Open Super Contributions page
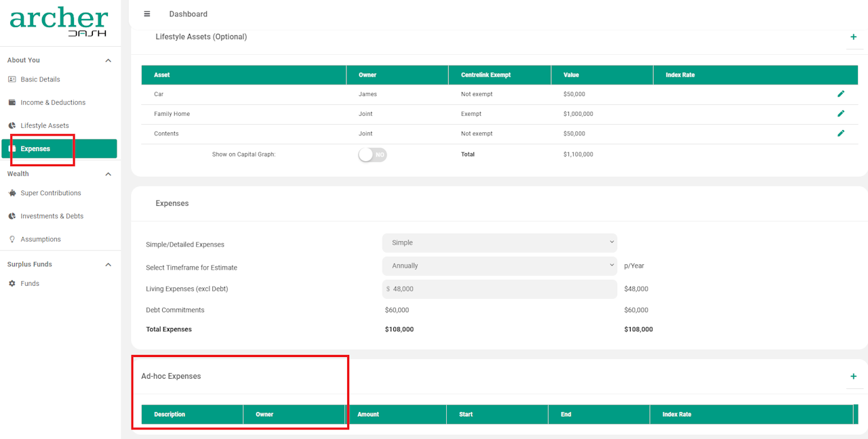Image resolution: width=868 pixels, height=439 pixels. (51, 193)
